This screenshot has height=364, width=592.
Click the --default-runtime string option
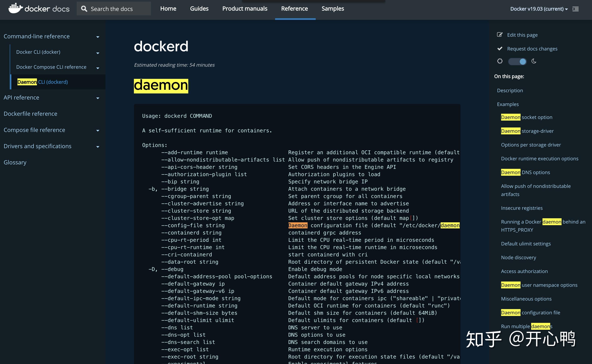coord(199,306)
